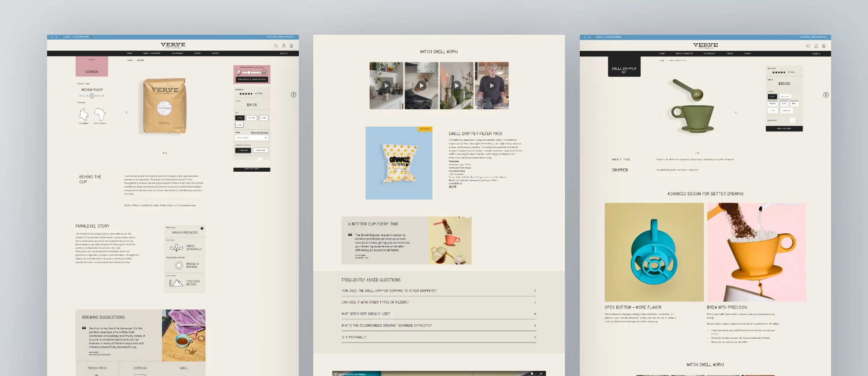Click the How Much & How Often button

click(252, 79)
